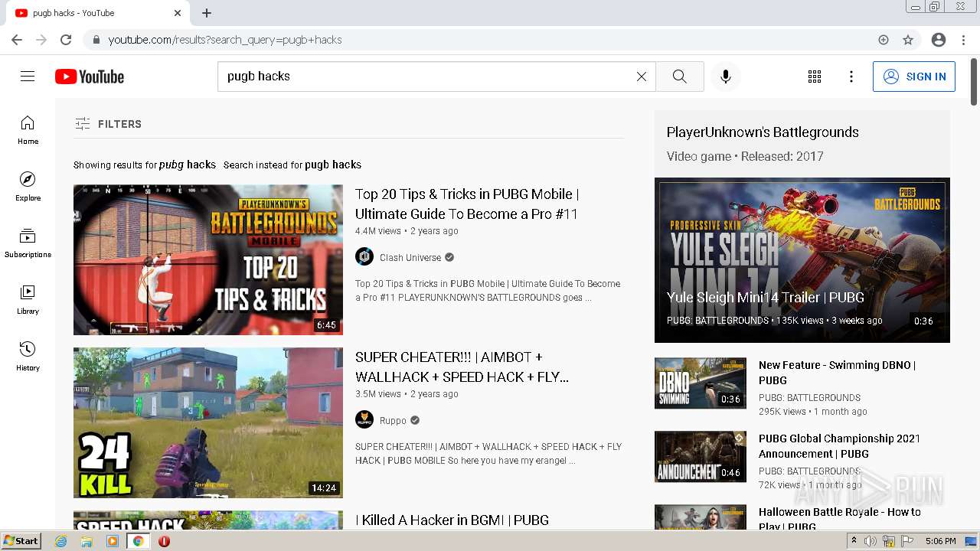Click the magnifier search button
The width and height of the screenshot is (980, 551).
click(x=680, y=77)
